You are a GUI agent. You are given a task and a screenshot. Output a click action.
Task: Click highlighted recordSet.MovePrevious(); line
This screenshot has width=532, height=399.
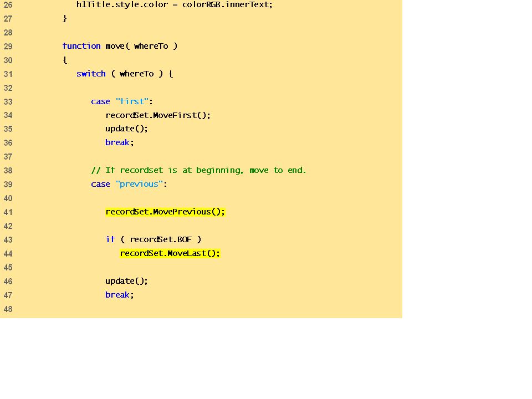(165, 212)
